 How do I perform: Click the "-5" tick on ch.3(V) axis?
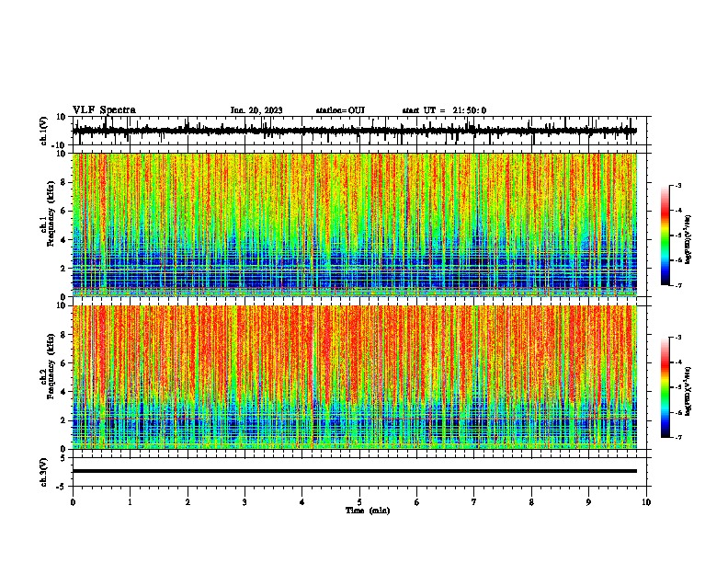[63, 487]
